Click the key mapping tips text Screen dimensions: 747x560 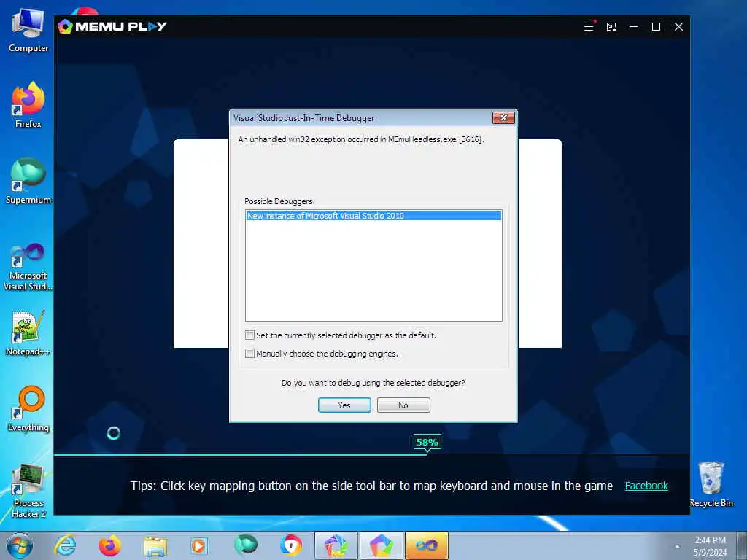click(x=371, y=486)
